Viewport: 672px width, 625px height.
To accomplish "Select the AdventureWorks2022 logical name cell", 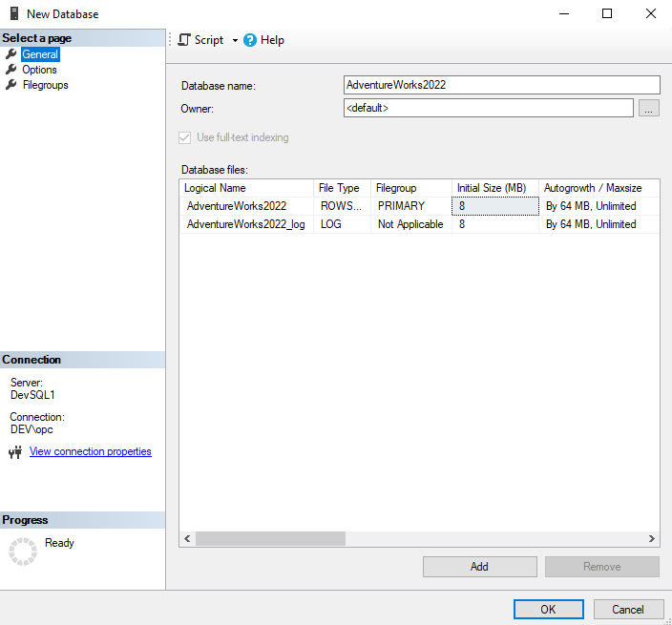I will tap(246, 206).
